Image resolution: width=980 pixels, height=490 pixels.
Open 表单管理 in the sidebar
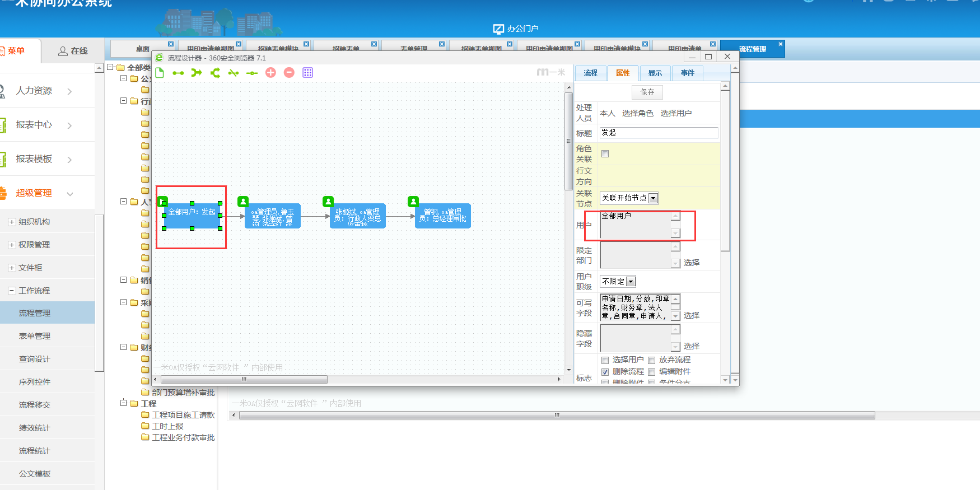pyautogui.click(x=35, y=336)
